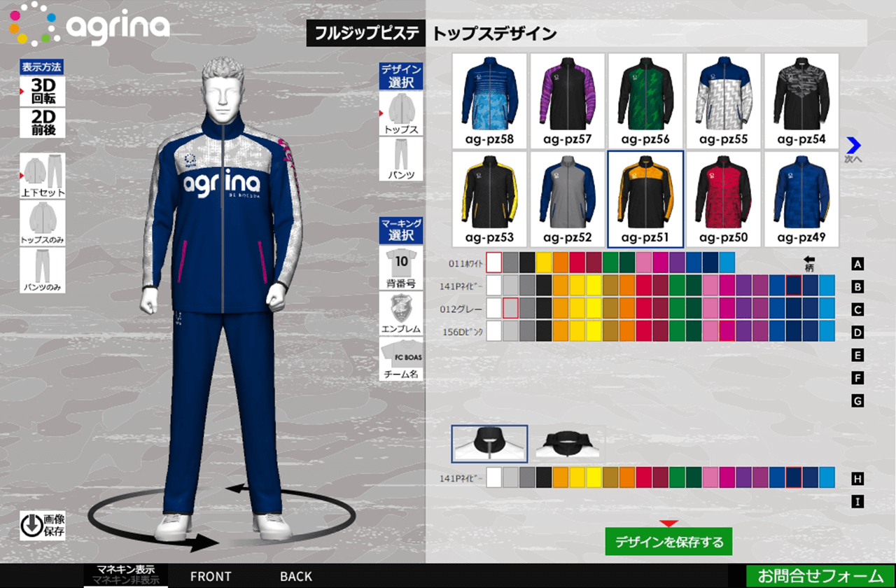Pick design ag-pz52
Image resolution: width=896 pixels, height=588 pixels.
[x=567, y=199]
